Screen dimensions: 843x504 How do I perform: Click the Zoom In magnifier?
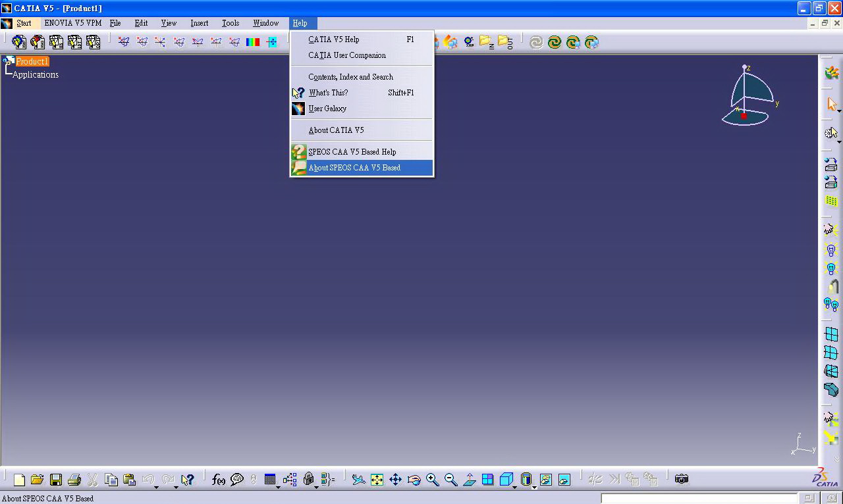432,480
